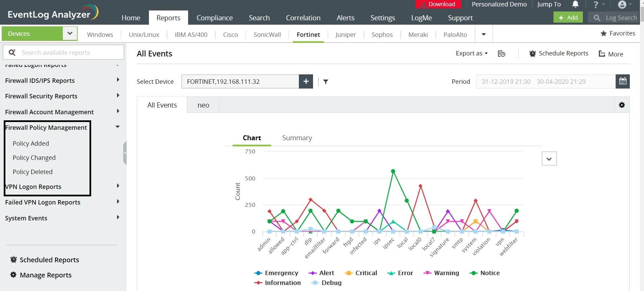Image resolution: width=644 pixels, height=291 pixels.
Task: Click the Search available reports field
Action: click(x=63, y=52)
